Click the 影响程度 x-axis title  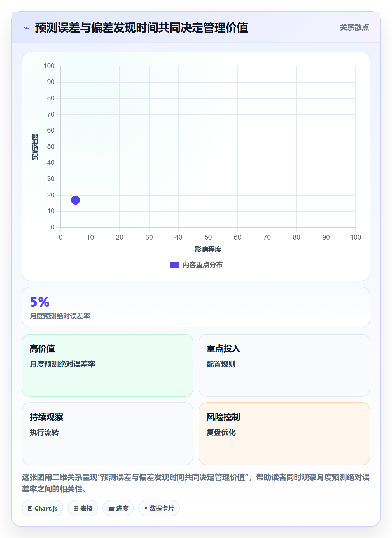coord(208,249)
